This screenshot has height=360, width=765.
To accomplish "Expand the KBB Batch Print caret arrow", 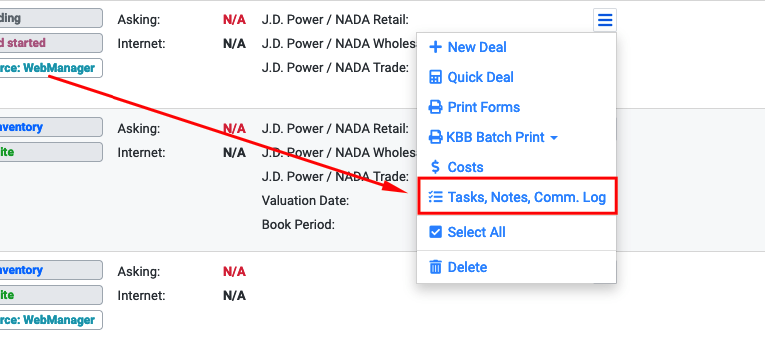I will pos(554,138).
